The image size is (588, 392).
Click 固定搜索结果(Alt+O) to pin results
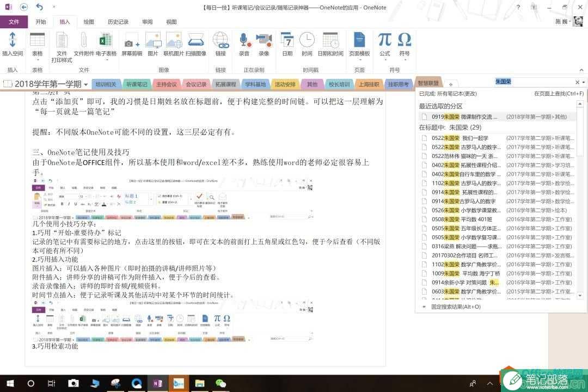click(456, 307)
